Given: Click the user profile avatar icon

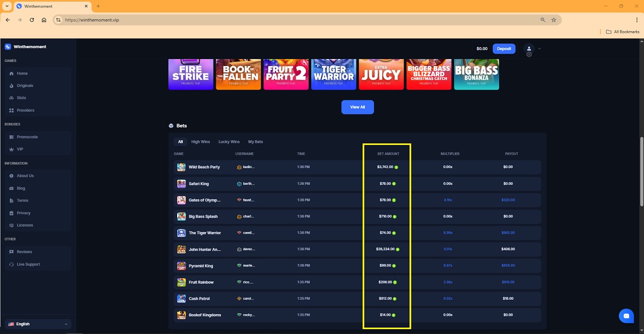Looking at the screenshot, I should coord(529,48).
